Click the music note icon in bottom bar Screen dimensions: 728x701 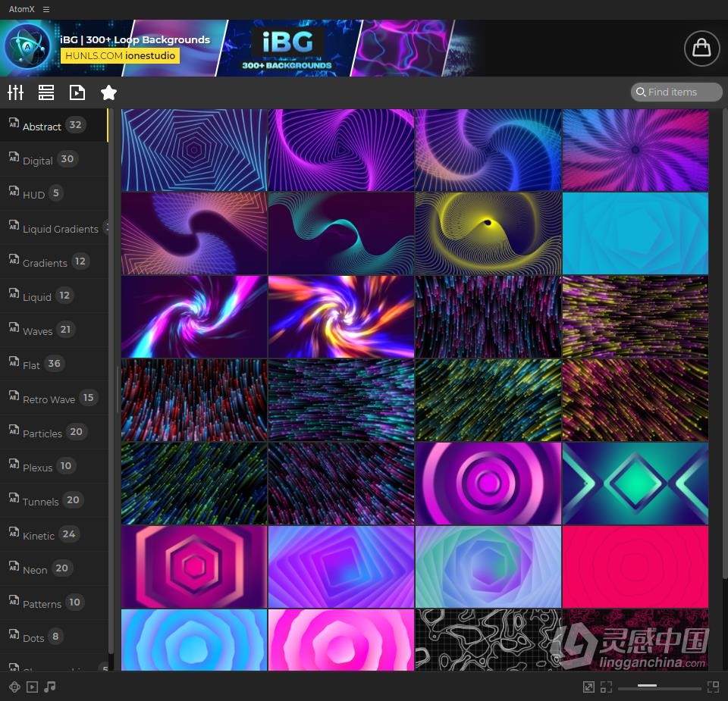click(x=50, y=687)
